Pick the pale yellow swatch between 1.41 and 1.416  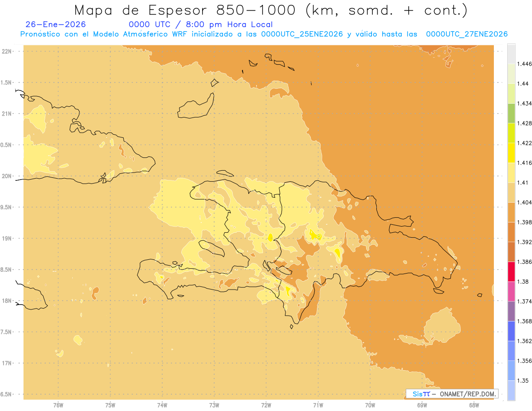click(x=511, y=172)
